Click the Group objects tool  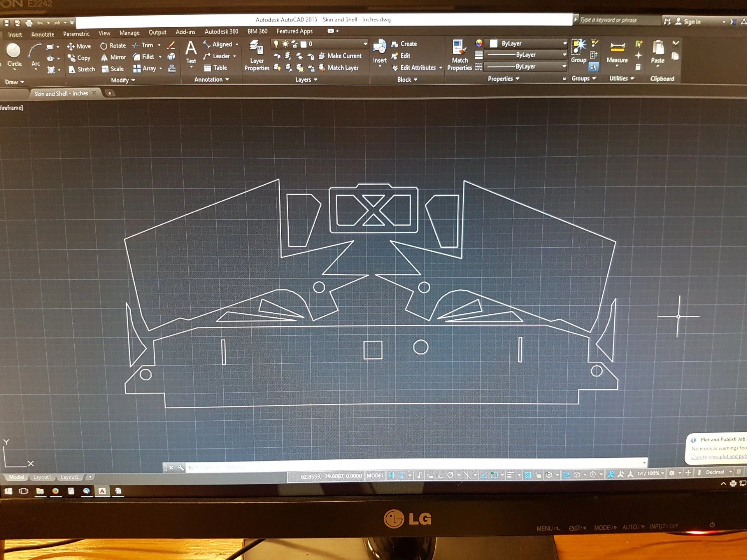point(579,51)
